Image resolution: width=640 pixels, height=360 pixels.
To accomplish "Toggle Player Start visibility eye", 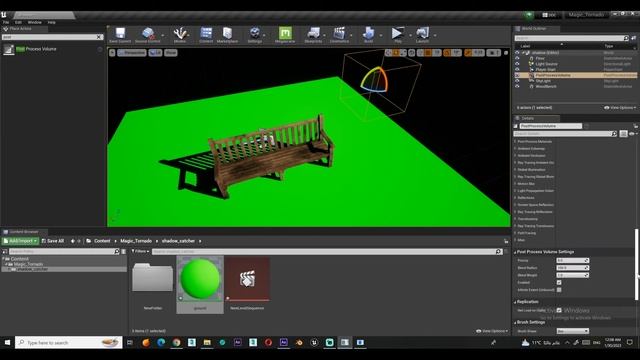I will 517,70.
